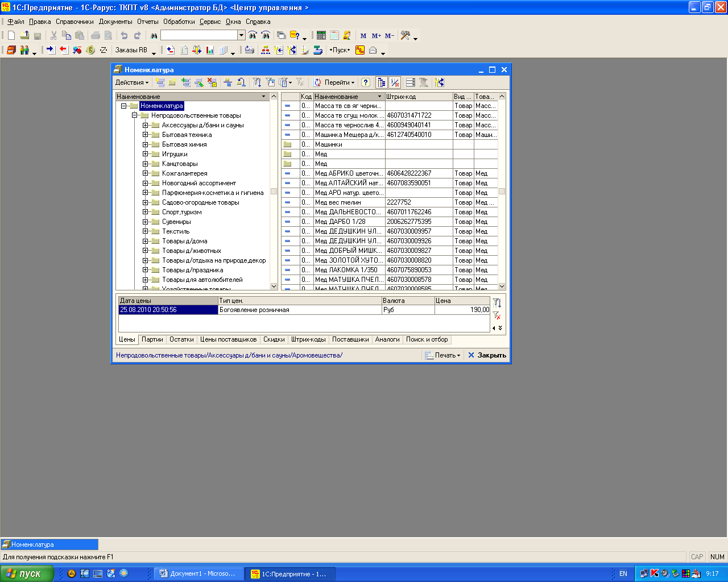Toggle the hierarchical tree view button
The width and height of the screenshot is (728, 582).
pos(382,82)
